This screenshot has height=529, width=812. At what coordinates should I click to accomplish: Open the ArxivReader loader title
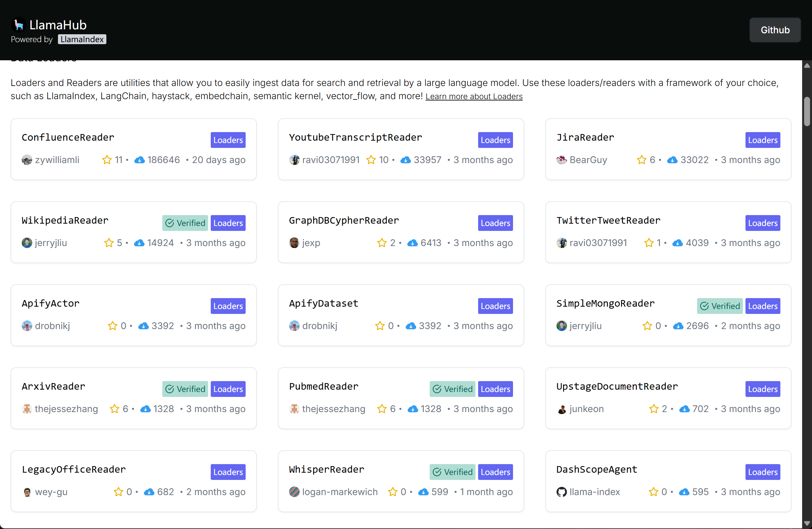[53, 386]
